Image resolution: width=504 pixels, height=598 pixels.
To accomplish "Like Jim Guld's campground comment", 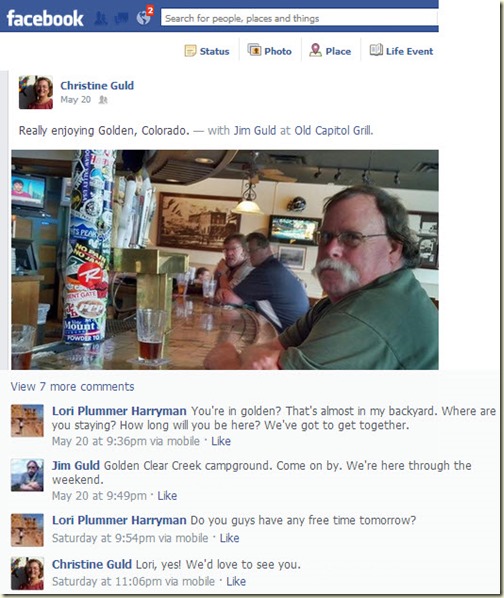I will [167, 495].
